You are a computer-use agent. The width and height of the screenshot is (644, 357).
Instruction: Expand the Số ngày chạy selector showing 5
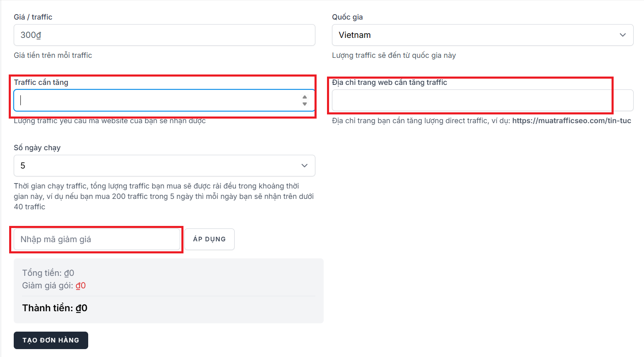[164, 166]
